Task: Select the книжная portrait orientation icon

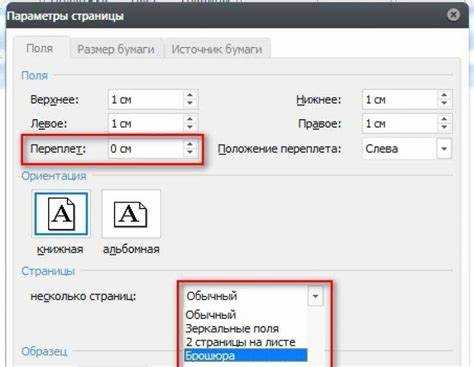Action: pos(61,214)
